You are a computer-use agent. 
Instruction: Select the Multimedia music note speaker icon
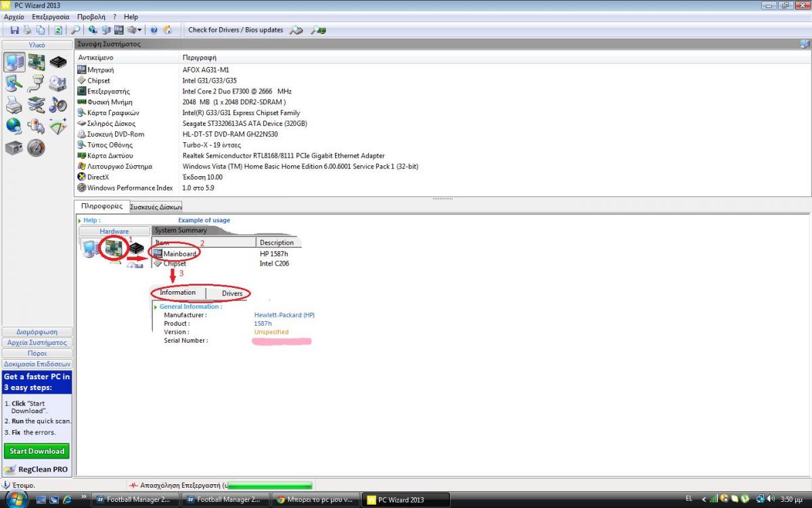pos(58,105)
